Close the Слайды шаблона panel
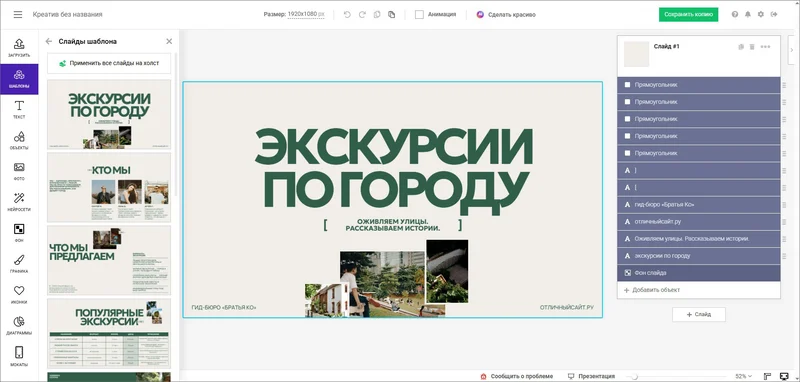The width and height of the screenshot is (800, 382). pos(169,41)
